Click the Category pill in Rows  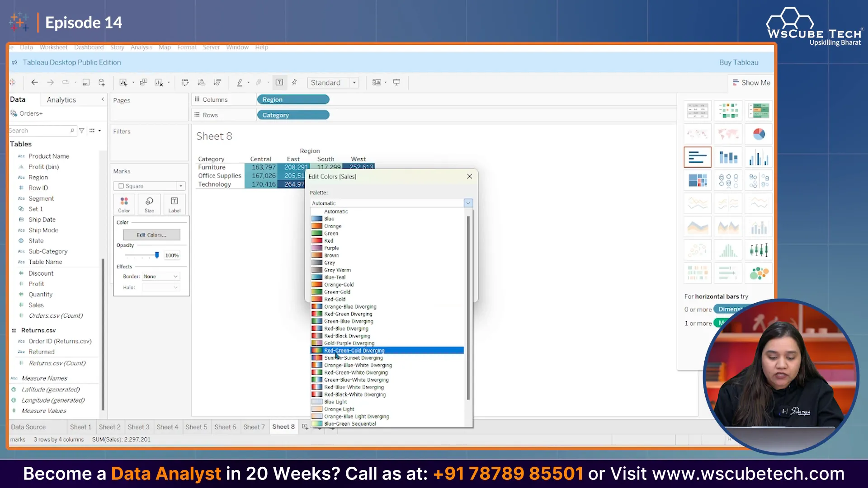(293, 115)
